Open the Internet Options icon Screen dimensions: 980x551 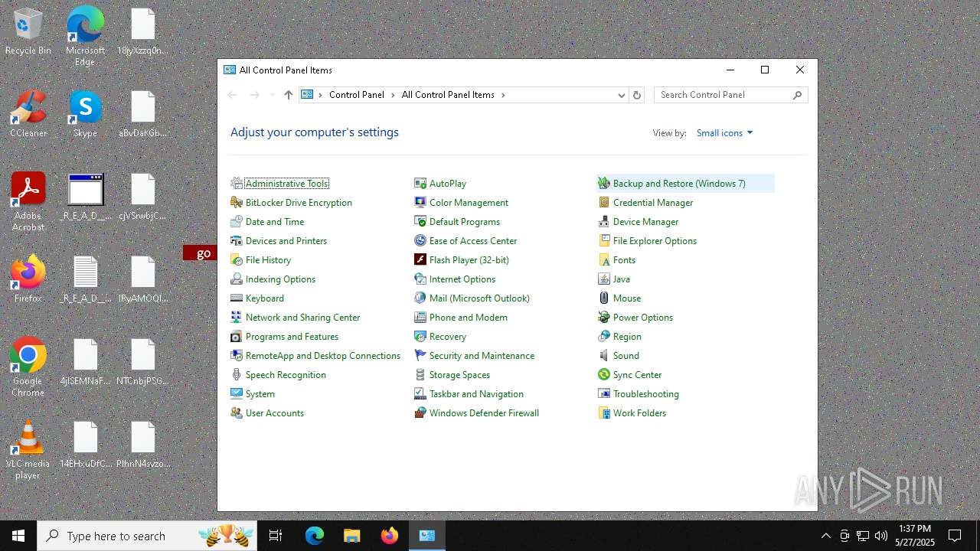click(420, 279)
